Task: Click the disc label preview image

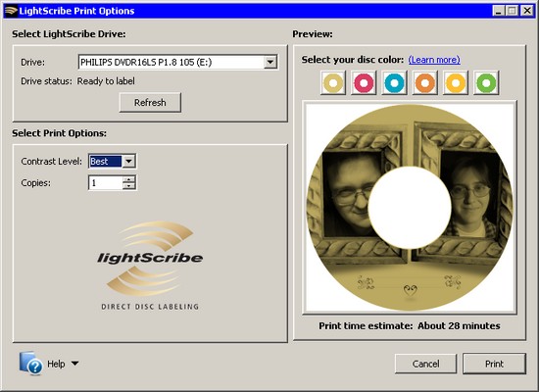Action: pos(410,208)
